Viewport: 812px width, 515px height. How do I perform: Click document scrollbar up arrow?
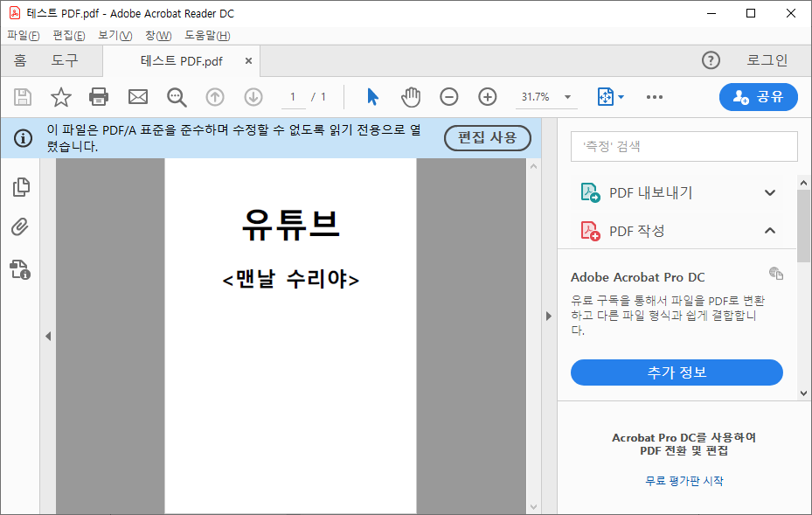(x=534, y=166)
